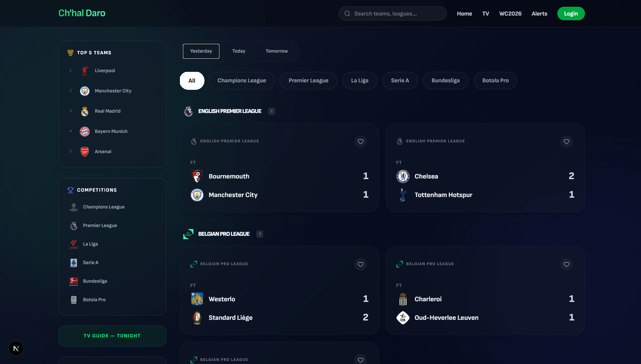
Task: Click the La Liga logo in Competitions
Action: [74, 244]
